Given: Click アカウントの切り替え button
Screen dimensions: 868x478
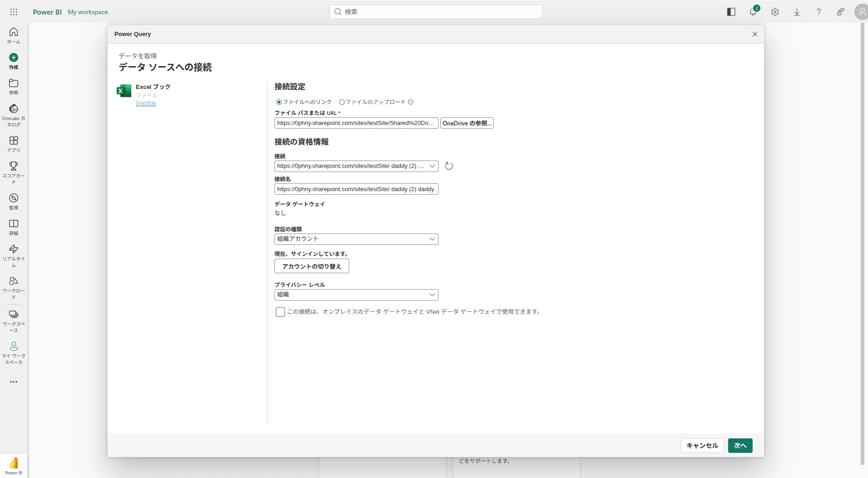Looking at the screenshot, I should [312, 266].
